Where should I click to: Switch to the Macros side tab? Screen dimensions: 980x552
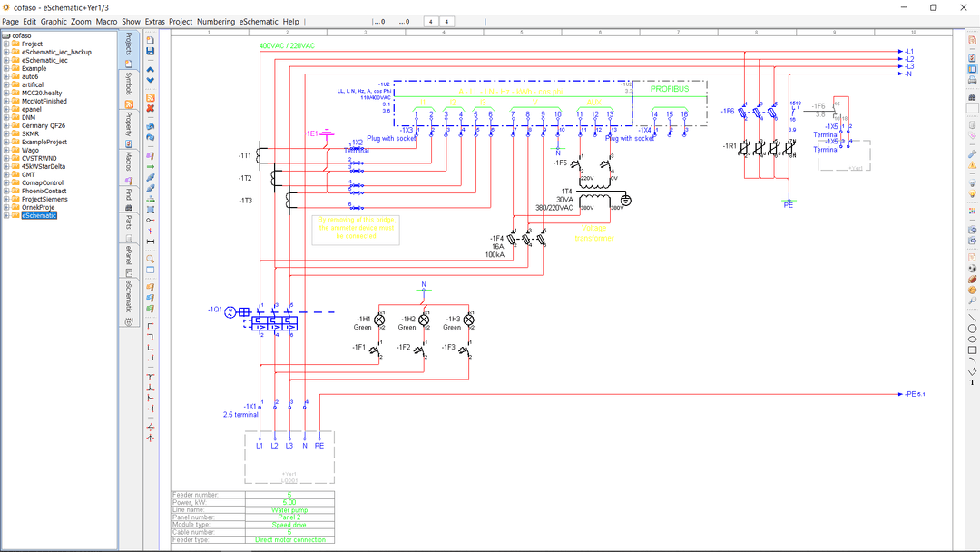(128, 168)
